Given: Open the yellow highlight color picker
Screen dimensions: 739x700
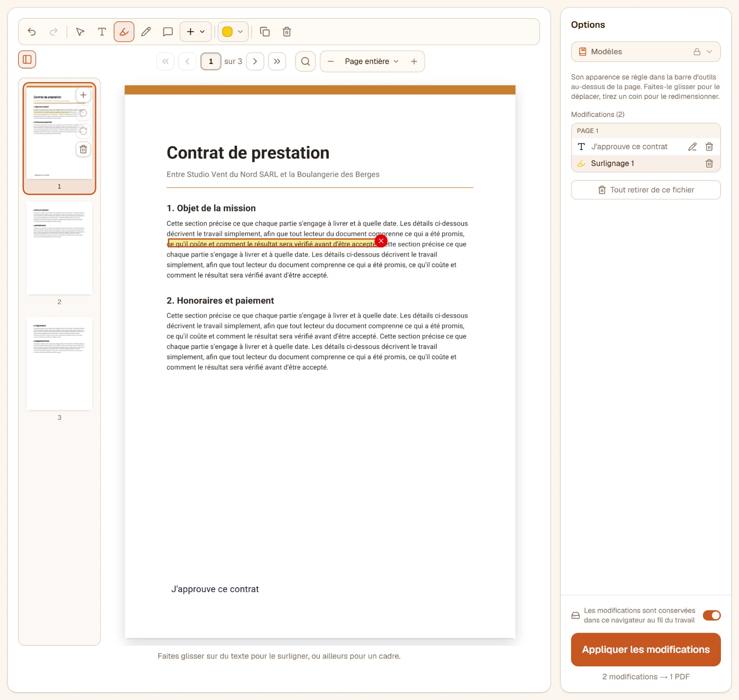Looking at the screenshot, I should [233, 32].
